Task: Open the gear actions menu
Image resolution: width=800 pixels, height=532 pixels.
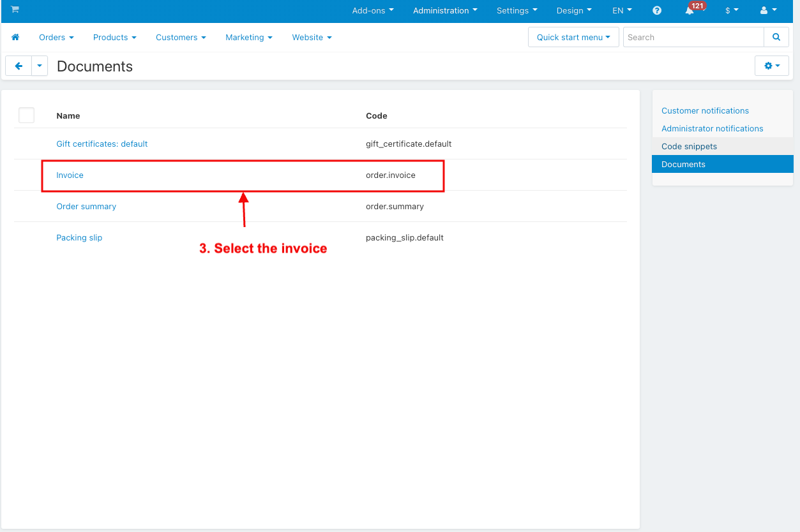Action: point(772,66)
